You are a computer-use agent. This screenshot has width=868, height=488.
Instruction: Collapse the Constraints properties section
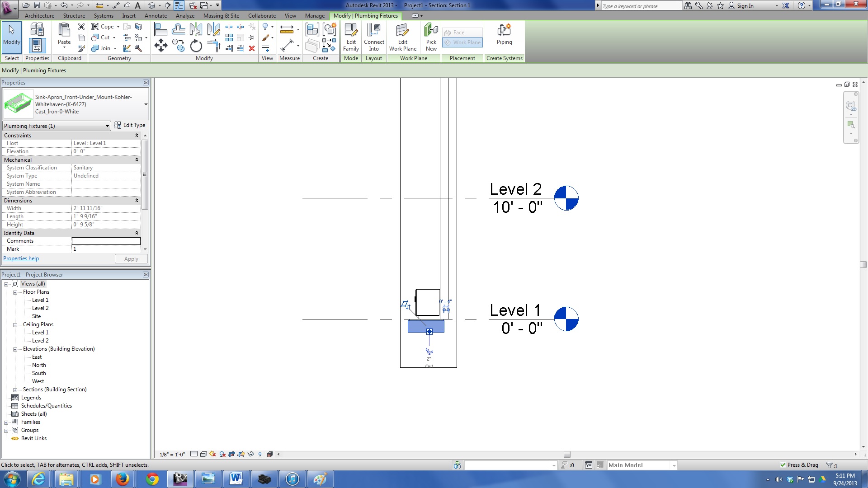pyautogui.click(x=137, y=136)
